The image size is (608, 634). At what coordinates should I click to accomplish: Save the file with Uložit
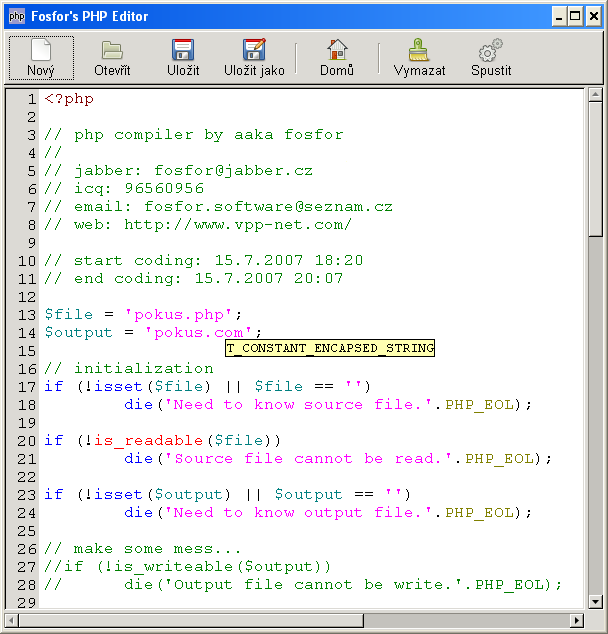coord(183,58)
